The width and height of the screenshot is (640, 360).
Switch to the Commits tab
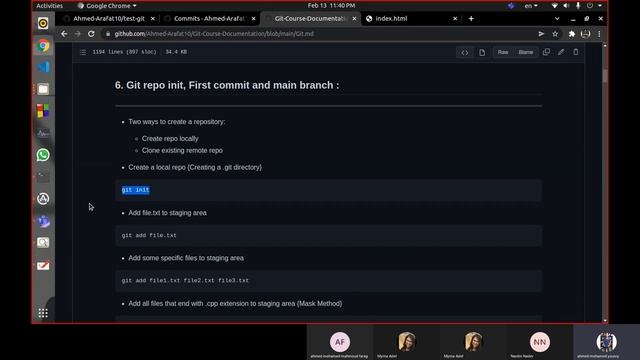pos(210,18)
